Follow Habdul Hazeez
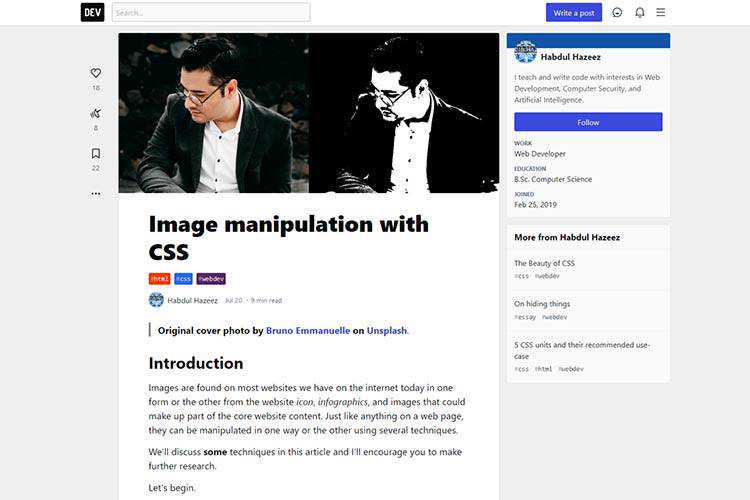750x500 pixels. tap(588, 122)
